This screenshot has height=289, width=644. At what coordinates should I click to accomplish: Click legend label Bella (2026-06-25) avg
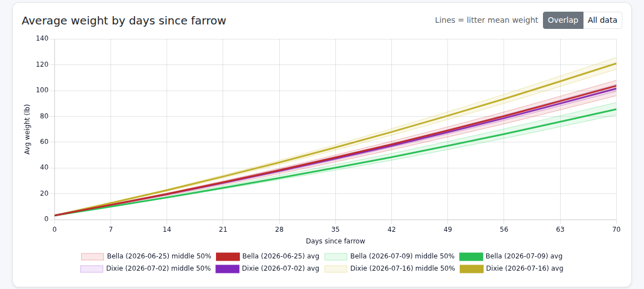(280, 256)
